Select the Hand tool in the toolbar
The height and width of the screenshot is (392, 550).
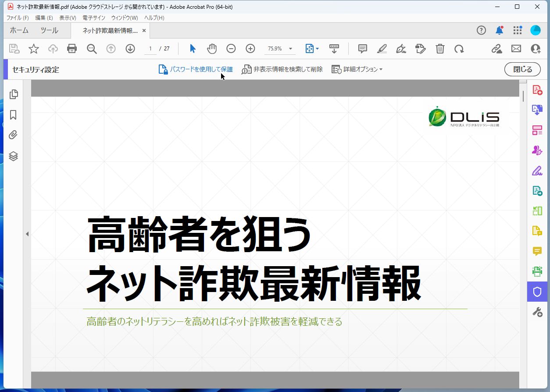click(x=212, y=48)
